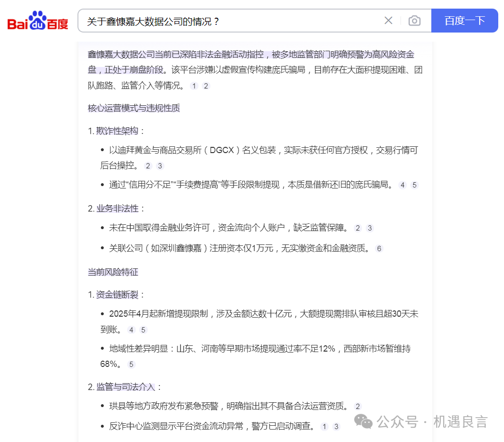Open image search via camera icon
Image resolution: width=504 pixels, height=442 pixels.
click(x=414, y=21)
